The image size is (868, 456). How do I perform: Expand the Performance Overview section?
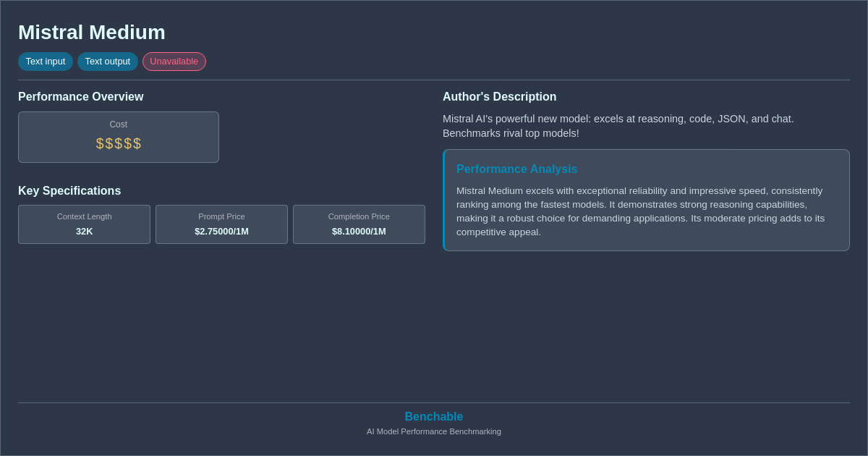pyautogui.click(x=80, y=96)
